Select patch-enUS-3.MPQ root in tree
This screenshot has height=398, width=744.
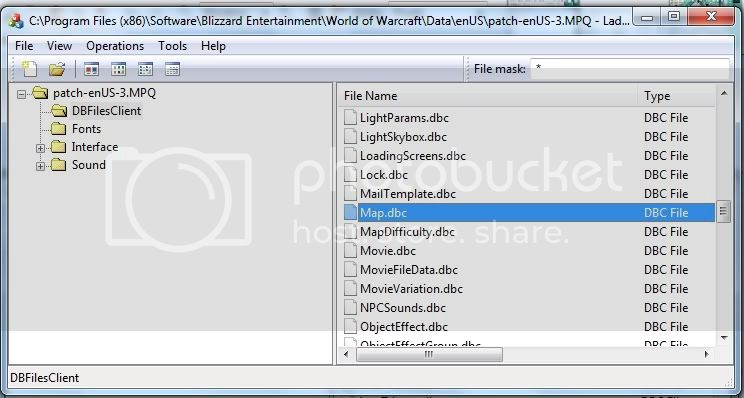pyautogui.click(x=104, y=93)
